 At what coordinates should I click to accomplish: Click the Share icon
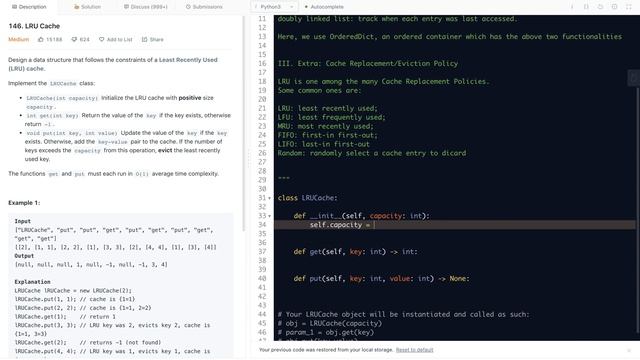tap(144, 40)
